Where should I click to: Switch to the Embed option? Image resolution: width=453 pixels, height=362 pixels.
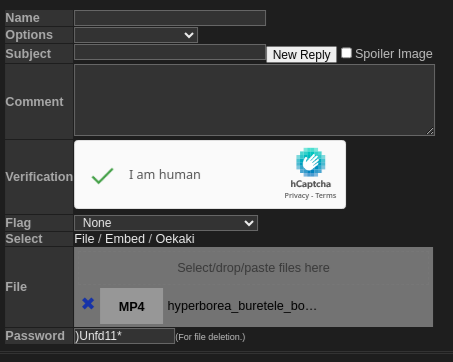coord(125,239)
